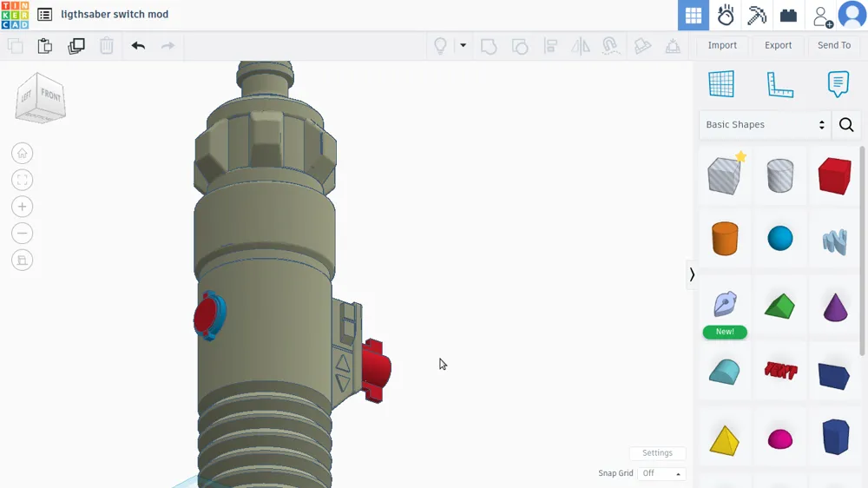Image resolution: width=868 pixels, height=488 pixels.
Task: Open the Notes tool
Action: [x=838, y=84]
